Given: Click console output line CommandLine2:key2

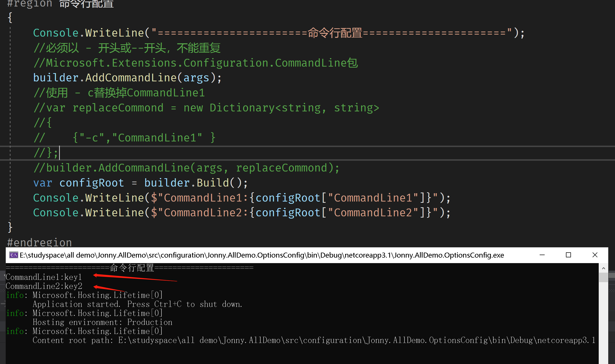Looking at the screenshot, I should click(44, 286).
